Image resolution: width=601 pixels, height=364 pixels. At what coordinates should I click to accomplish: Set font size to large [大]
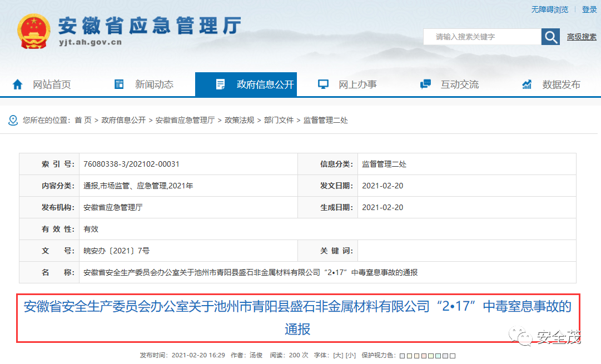[337, 355]
